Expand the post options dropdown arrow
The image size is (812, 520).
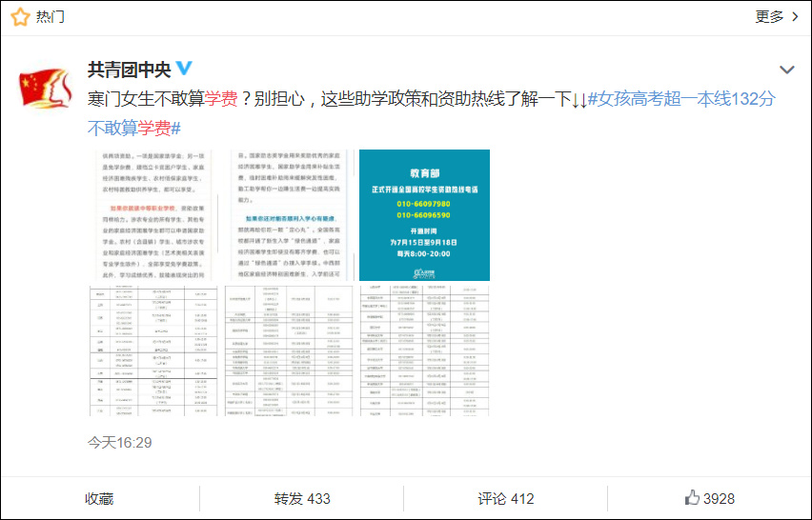click(x=786, y=70)
